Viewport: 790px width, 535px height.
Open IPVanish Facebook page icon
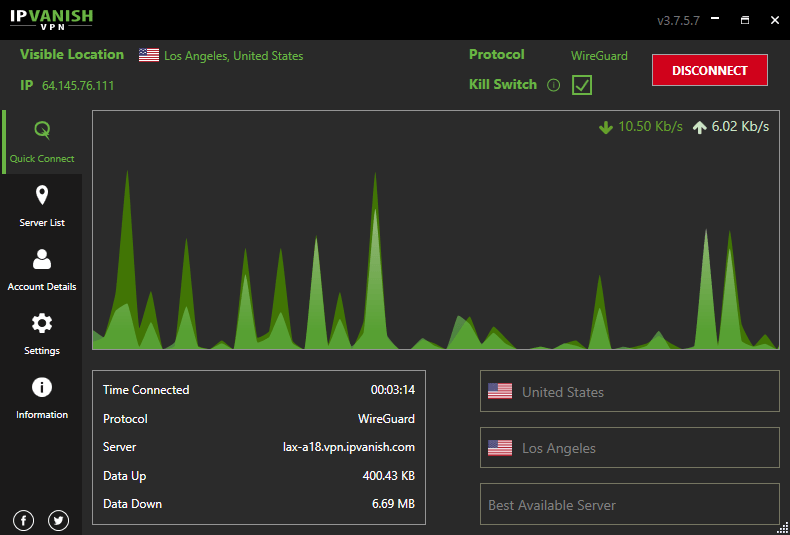pos(23,520)
